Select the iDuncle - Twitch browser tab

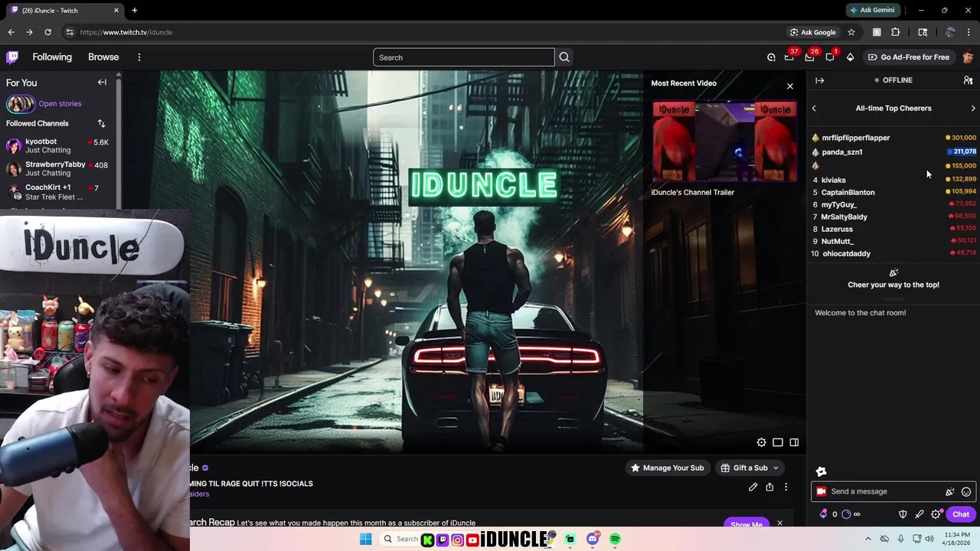(65, 11)
